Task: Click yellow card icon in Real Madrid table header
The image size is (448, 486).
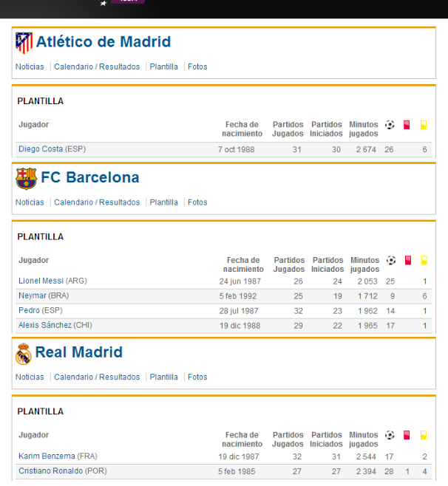Action: click(x=424, y=435)
